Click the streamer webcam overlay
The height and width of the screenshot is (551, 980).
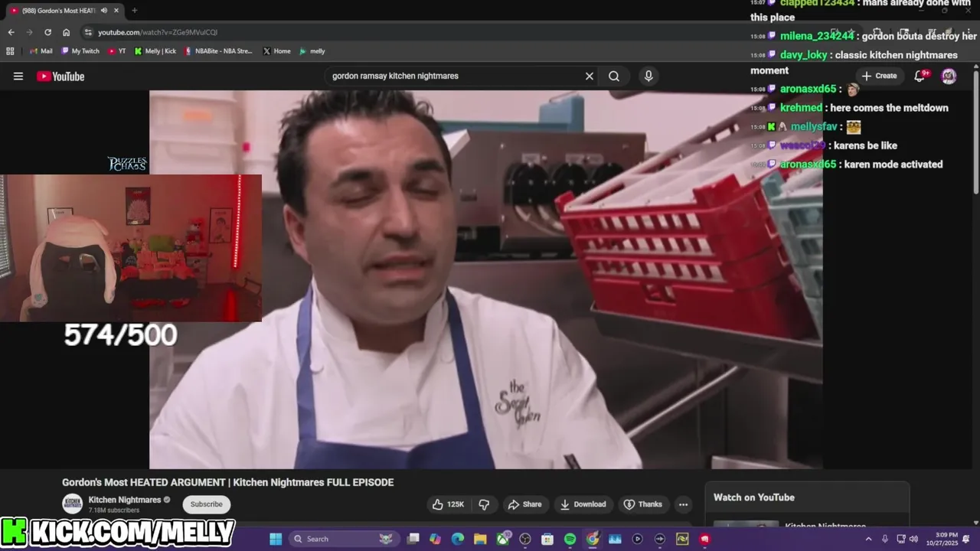click(x=131, y=248)
